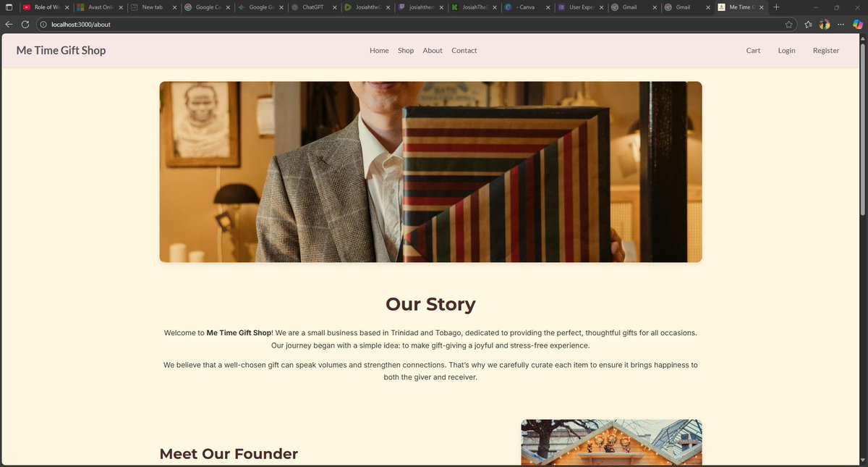Open the Copilot icon in the toolbar
This screenshot has width=868, height=467.
coord(858,24)
